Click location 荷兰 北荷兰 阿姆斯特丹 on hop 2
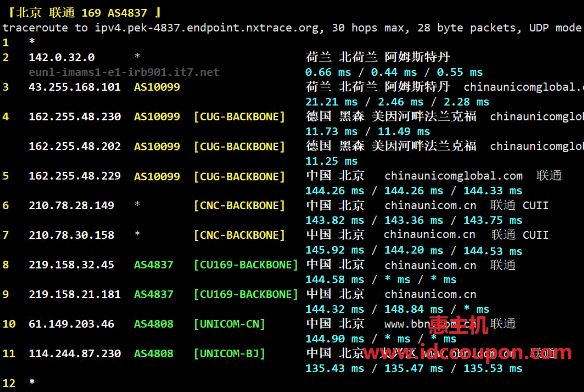This screenshot has width=584, height=392. pos(378,57)
